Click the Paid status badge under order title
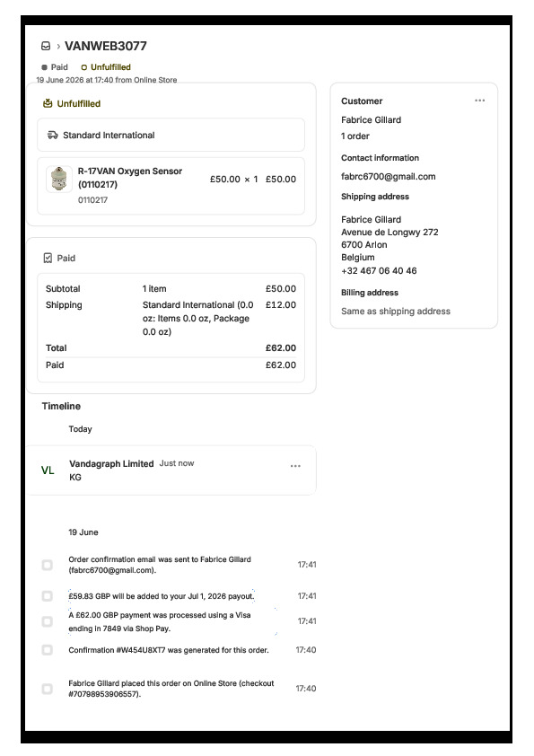The height and width of the screenshot is (756, 534). point(55,67)
